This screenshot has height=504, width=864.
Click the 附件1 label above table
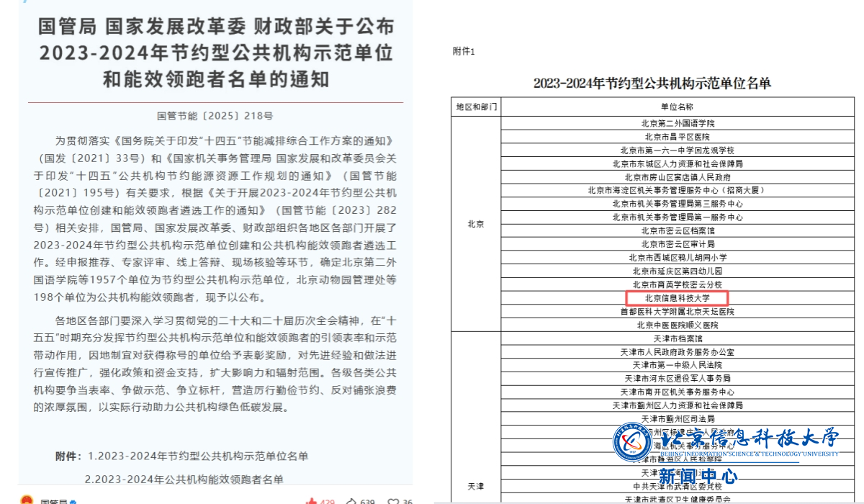pos(464,51)
